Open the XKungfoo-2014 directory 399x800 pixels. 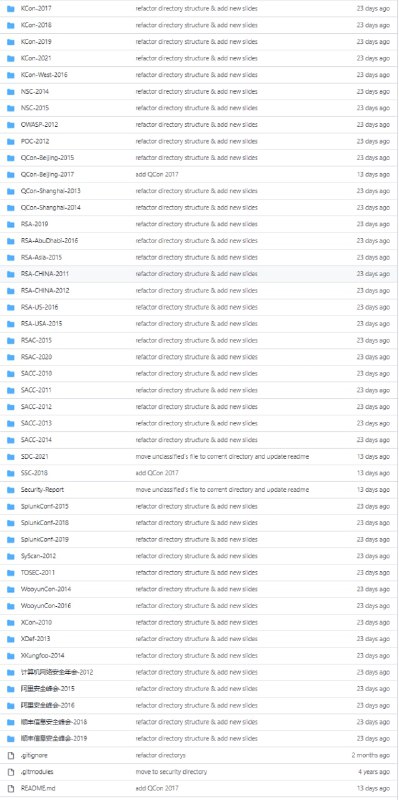tap(43, 656)
